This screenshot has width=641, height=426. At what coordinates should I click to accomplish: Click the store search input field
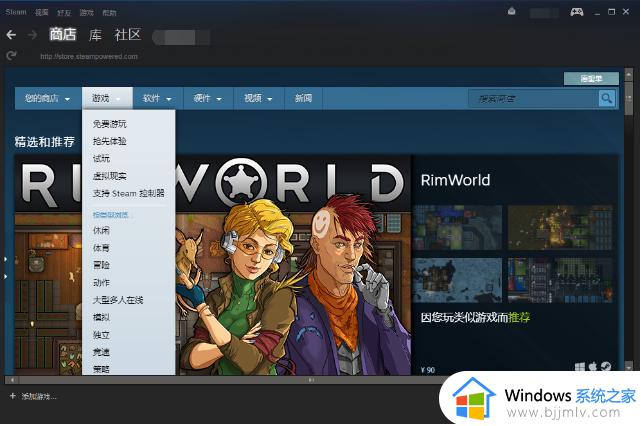click(533, 99)
